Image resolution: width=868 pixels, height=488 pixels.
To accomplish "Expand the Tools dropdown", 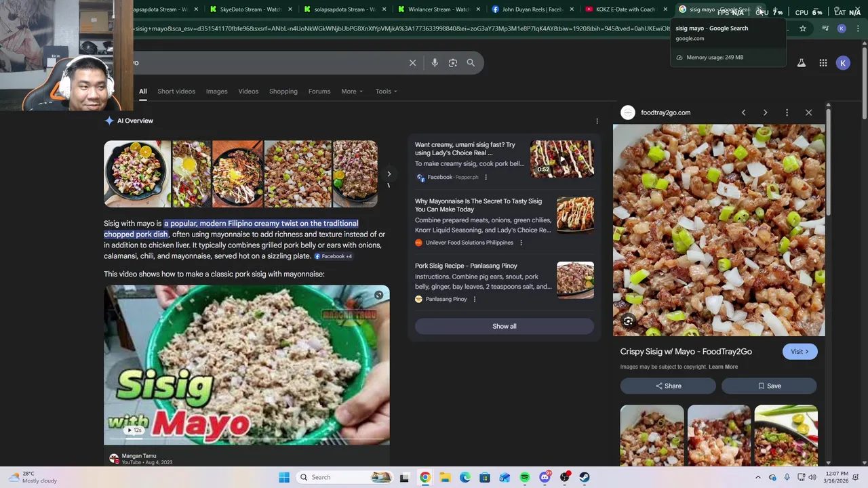I will click(x=387, y=91).
